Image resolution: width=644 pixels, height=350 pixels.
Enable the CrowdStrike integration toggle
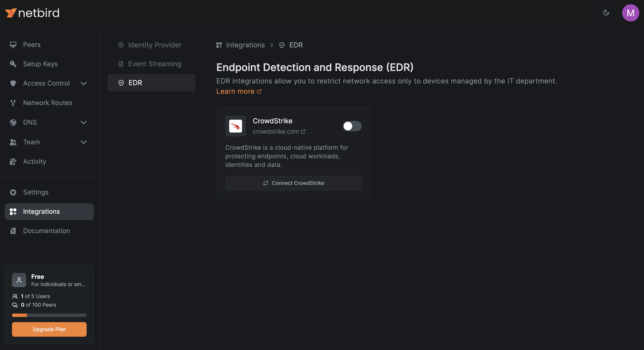click(352, 126)
